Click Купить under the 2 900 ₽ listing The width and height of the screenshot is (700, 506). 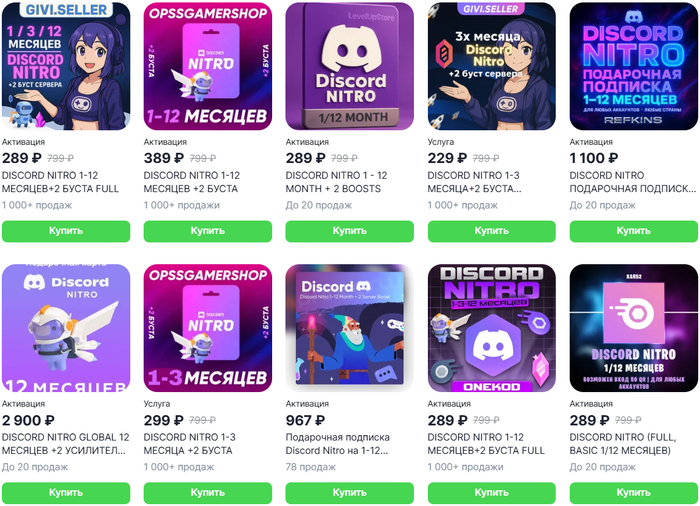coord(66,493)
